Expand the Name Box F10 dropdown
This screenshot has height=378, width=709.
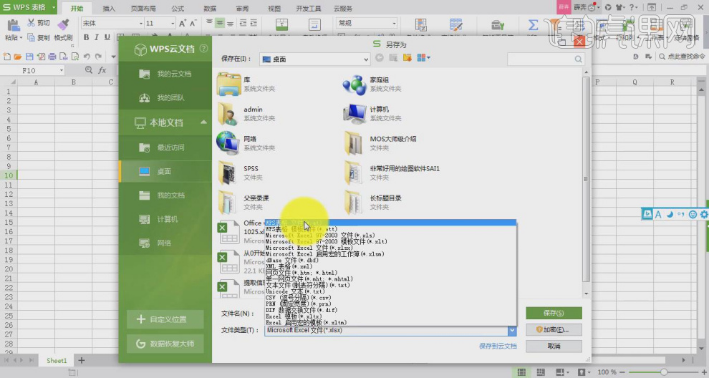click(x=61, y=71)
